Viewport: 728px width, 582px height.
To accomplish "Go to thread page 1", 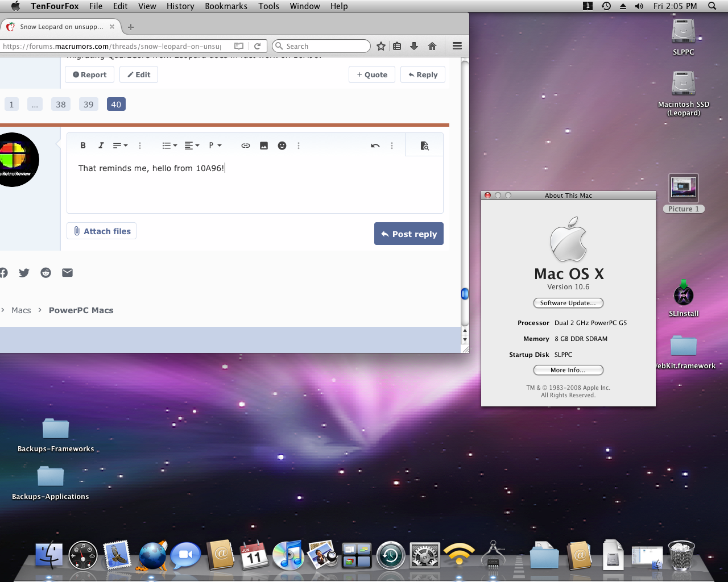I will pyautogui.click(x=11, y=104).
